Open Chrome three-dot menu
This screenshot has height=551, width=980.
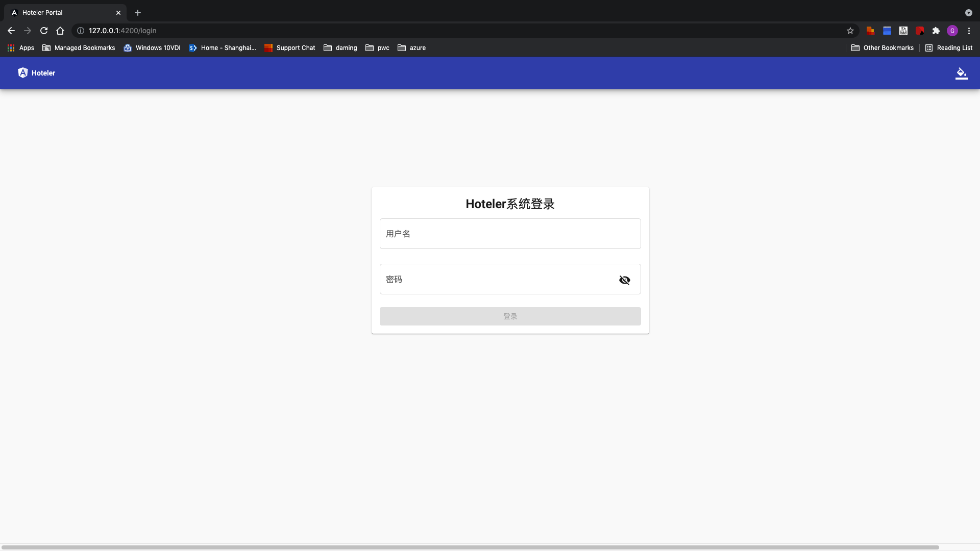tap(969, 31)
